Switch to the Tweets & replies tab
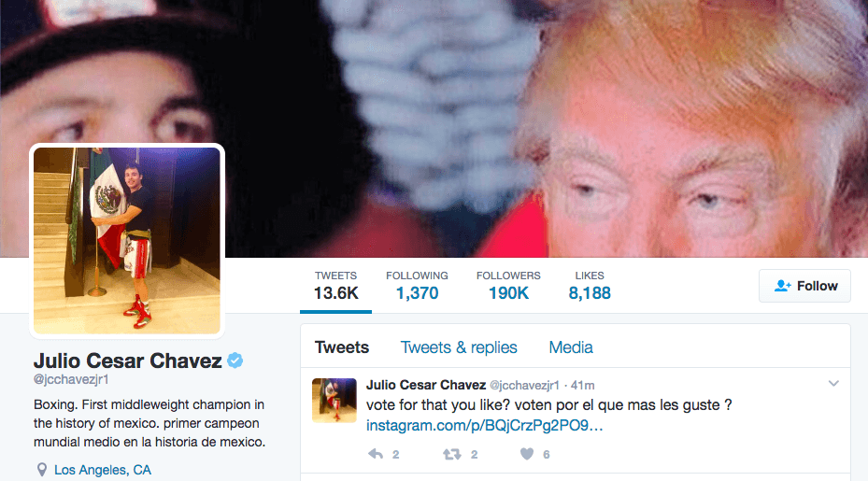Viewport: 868px width, 481px height. [x=459, y=347]
